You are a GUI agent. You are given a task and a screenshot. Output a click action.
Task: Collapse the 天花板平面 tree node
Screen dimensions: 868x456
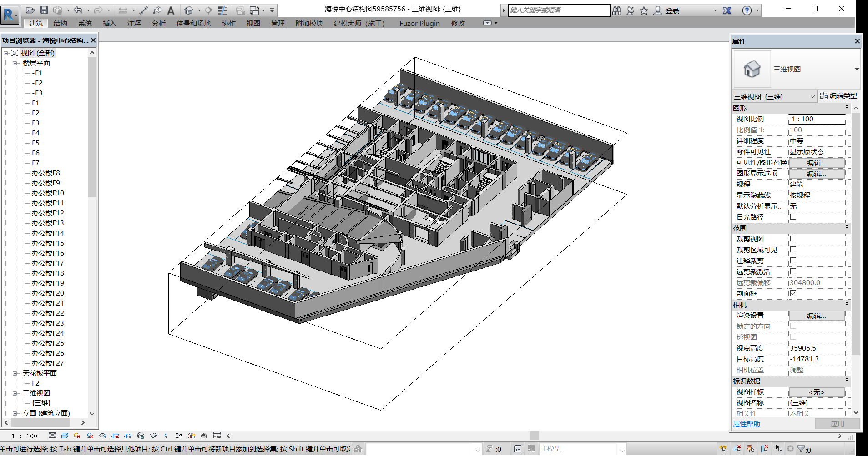coord(15,373)
